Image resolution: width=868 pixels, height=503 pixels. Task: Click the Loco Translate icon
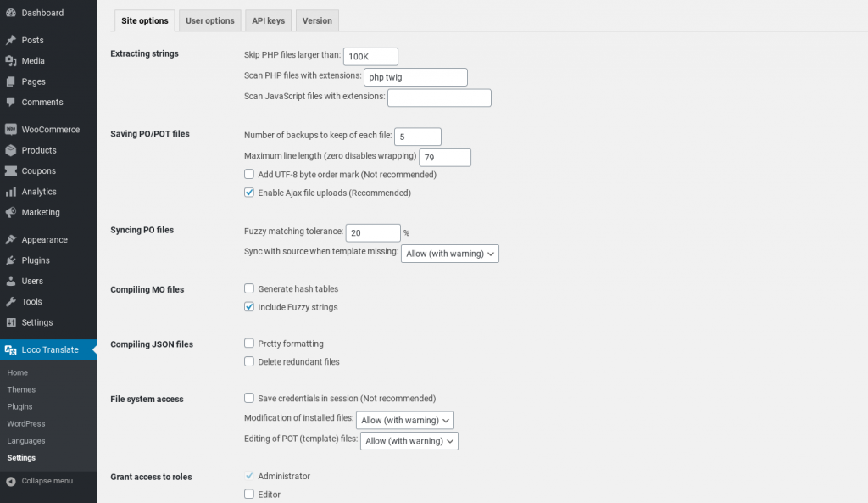click(10, 350)
